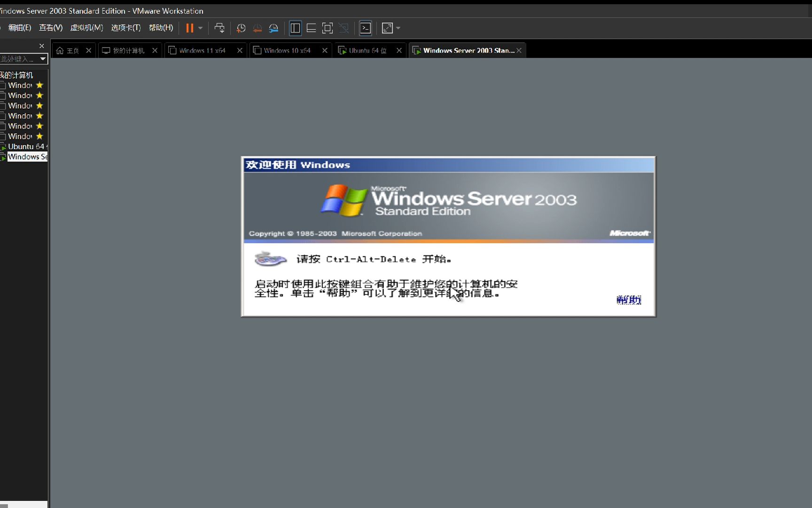Toggle favorite star on fifth Windo VM
Viewport: 812px width, 508px height.
click(39, 126)
